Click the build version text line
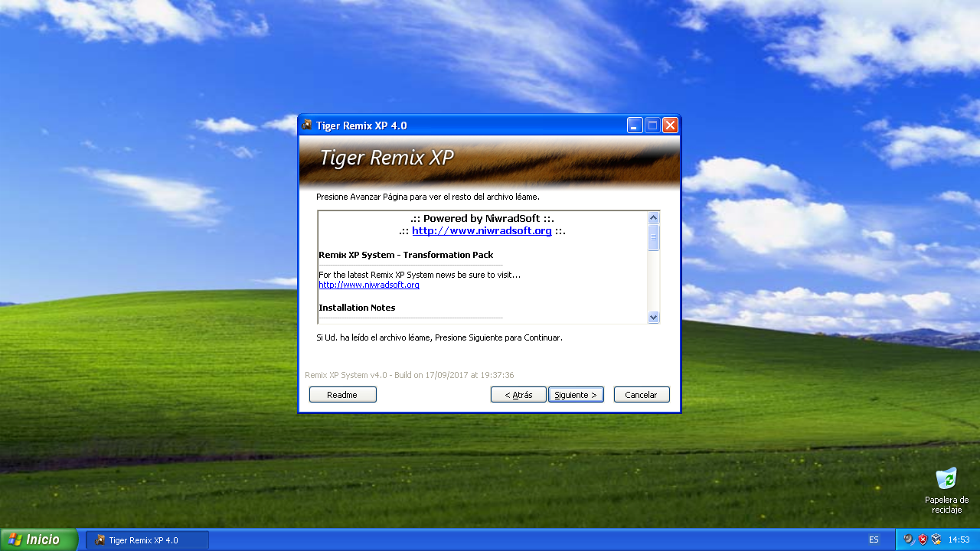 [409, 375]
